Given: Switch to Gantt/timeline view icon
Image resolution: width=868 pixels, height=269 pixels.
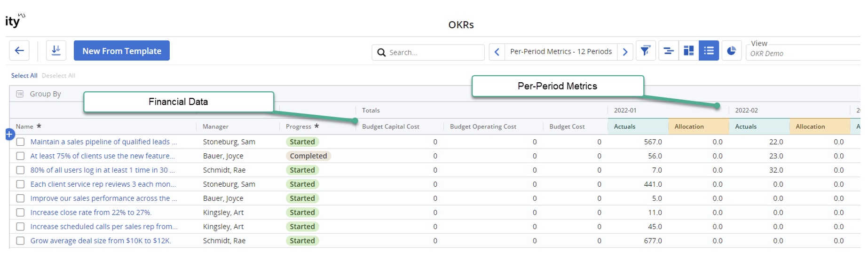Looking at the screenshot, I should pyautogui.click(x=668, y=51).
